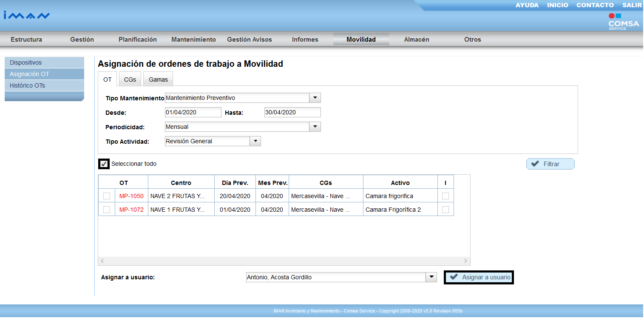Screen dimensions: 644x318
Task: Open Histórico OTs in the sidebar
Action: [x=28, y=85]
